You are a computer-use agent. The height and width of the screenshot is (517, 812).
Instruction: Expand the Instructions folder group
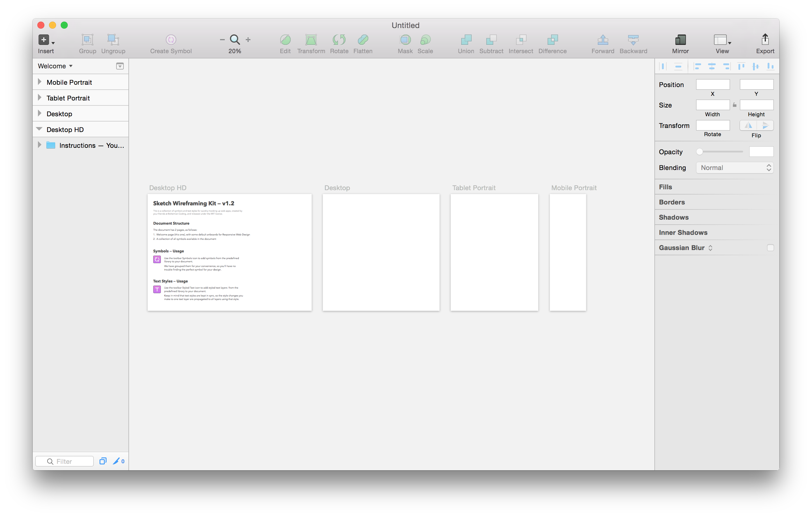click(39, 145)
